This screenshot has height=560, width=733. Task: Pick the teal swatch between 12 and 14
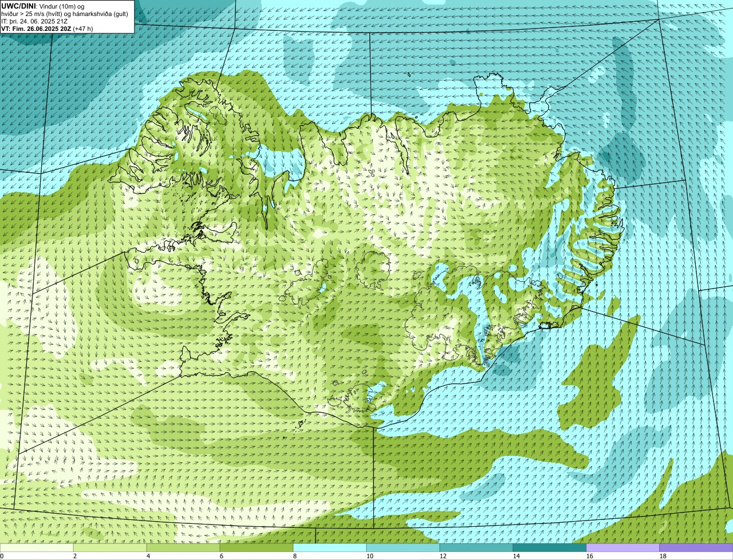click(x=476, y=548)
